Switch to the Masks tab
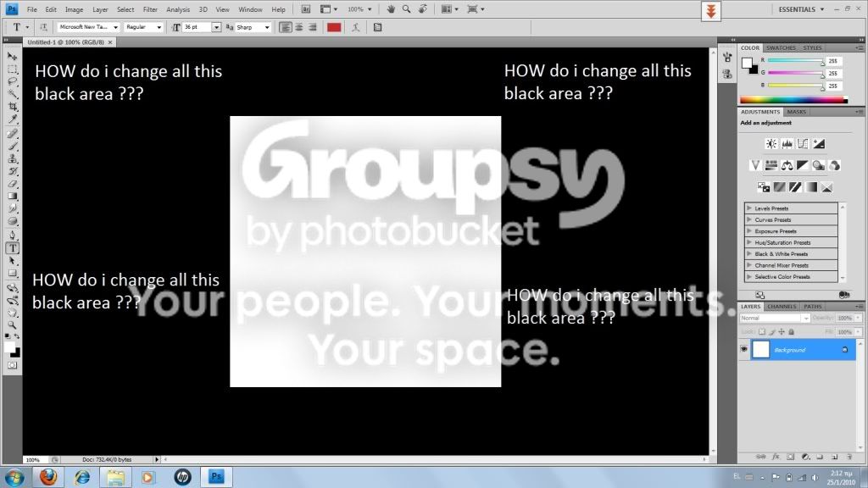Viewport: 868px width, 488px height. coord(797,112)
